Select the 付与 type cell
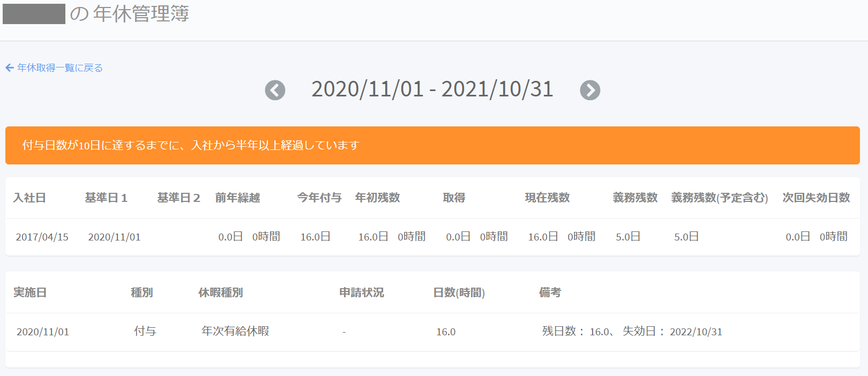This screenshot has height=376, width=868. [145, 332]
